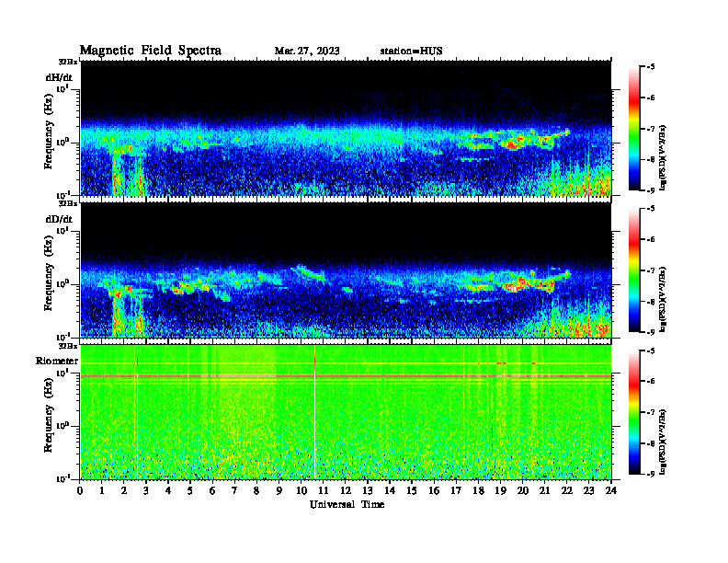This screenshot has height=563, width=728.
Task: Select the date "Mar. 27, 2023"
Action: (x=307, y=51)
